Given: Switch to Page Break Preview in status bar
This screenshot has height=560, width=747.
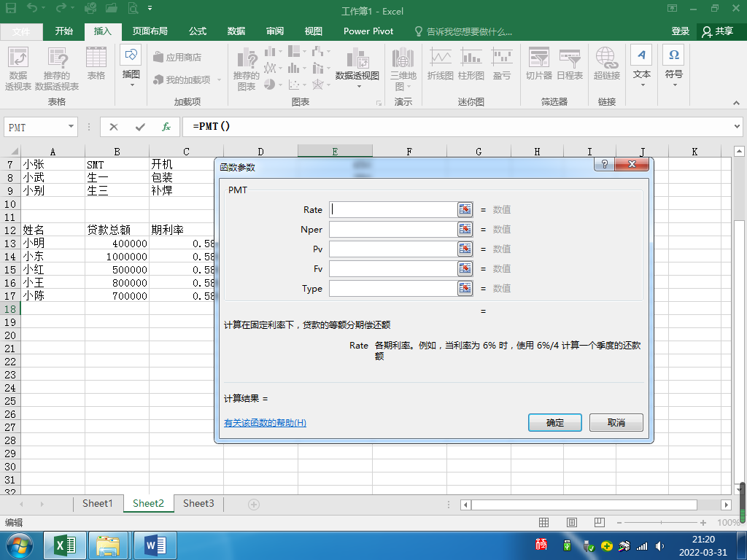Looking at the screenshot, I should point(600,523).
